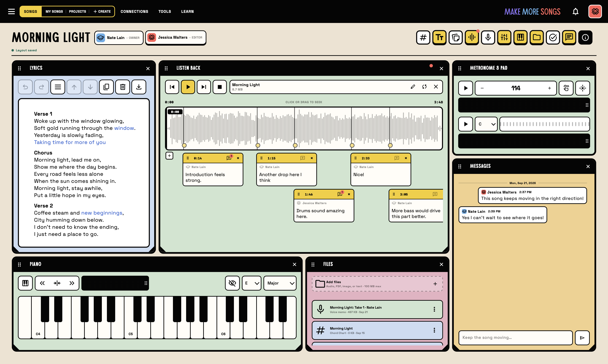Dismiss the 1:15 comment card

click(312, 158)
